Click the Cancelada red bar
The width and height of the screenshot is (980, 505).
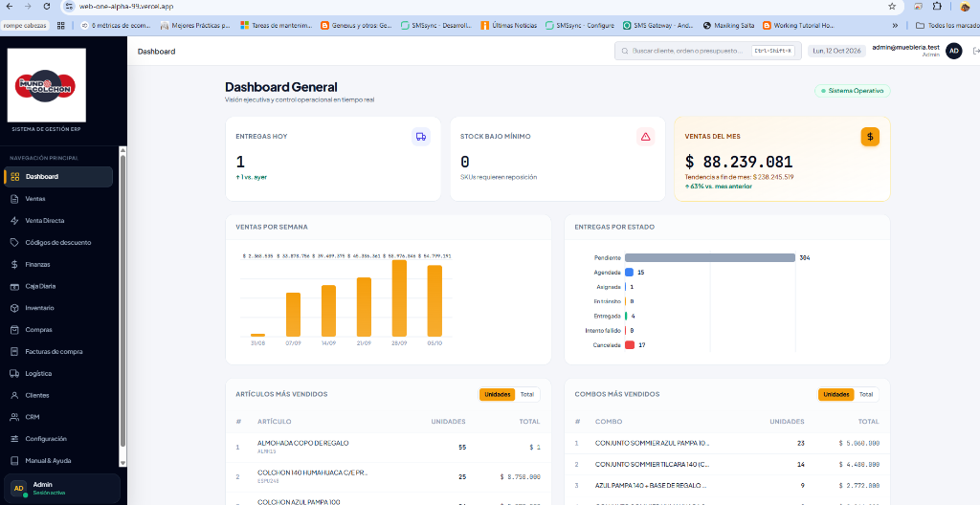click(x=630, y=345)
